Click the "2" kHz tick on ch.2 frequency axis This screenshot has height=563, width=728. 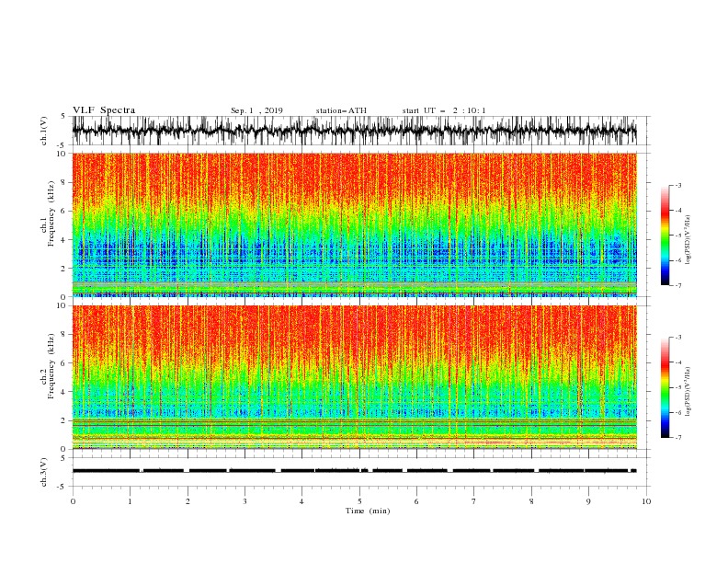click(64, 420)
